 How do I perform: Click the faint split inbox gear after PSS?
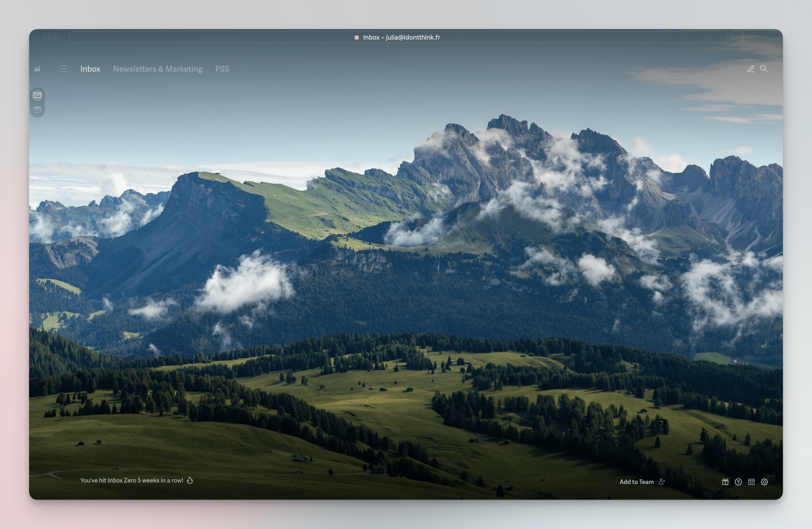click(x=245, y=69)
